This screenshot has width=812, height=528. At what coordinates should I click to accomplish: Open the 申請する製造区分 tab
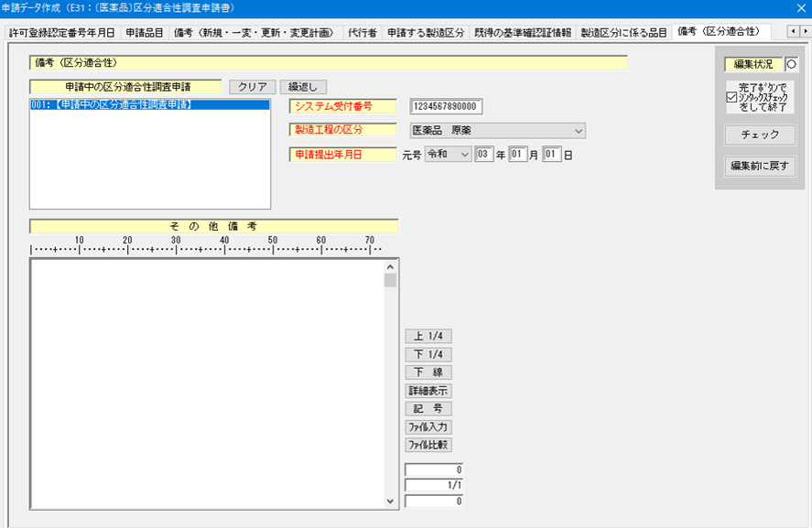click(x=426, y=33)
